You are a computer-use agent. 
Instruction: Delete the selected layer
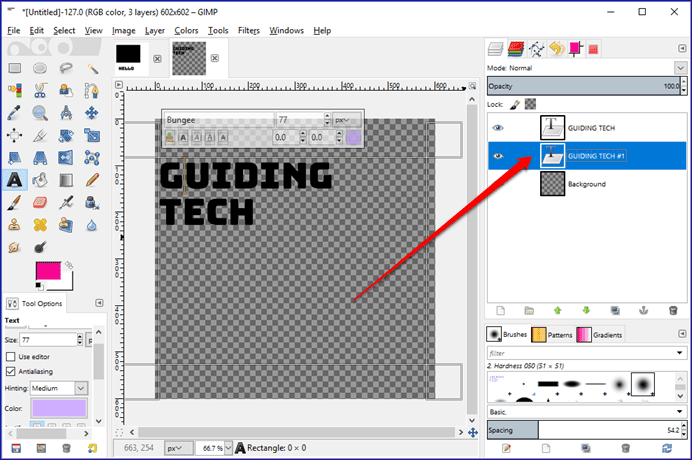coord(673,311)
